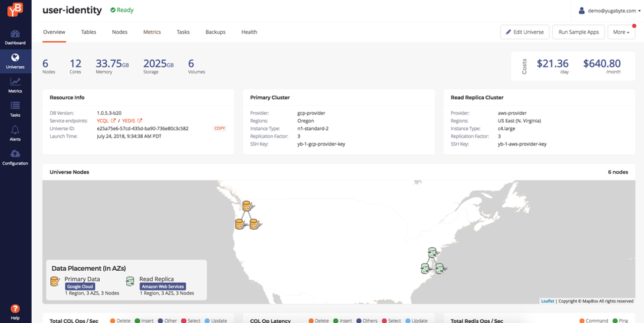Expand the More dropdown button

[x=621, y=32]
